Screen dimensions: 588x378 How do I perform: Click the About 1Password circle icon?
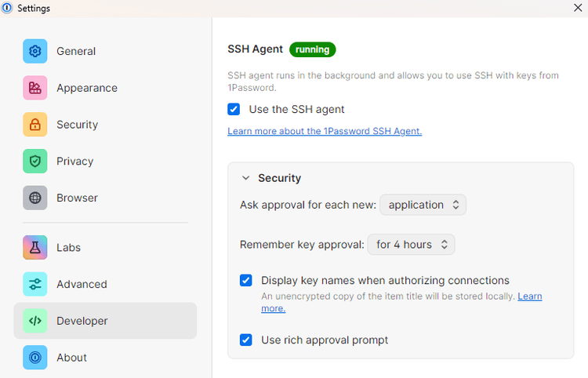(34, 358)
